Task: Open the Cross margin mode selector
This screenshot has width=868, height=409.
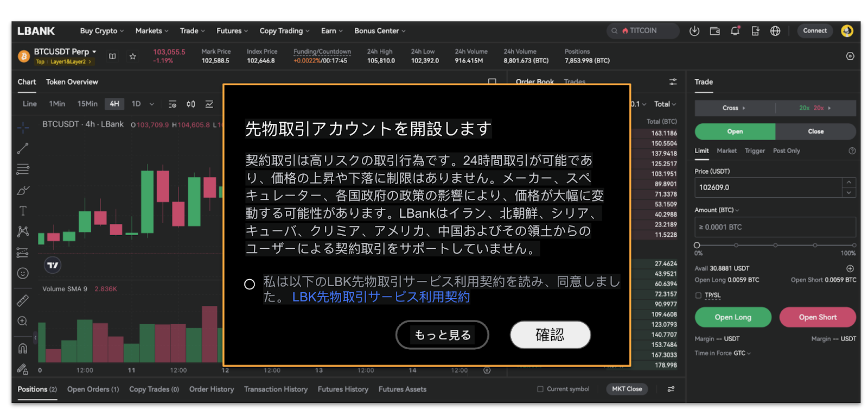Action: [x=735, y=108]
